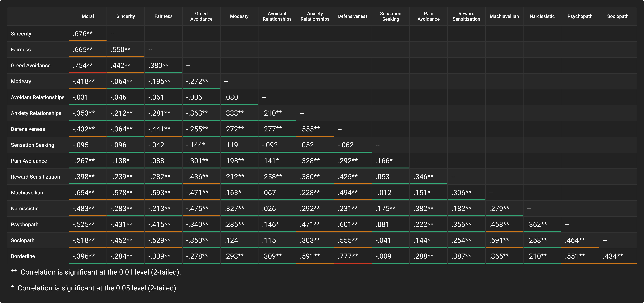The width and height of the screenshot is (644, 303).
Task: Click the -.529** cell in Sociopath row
Action: point(163,240)
